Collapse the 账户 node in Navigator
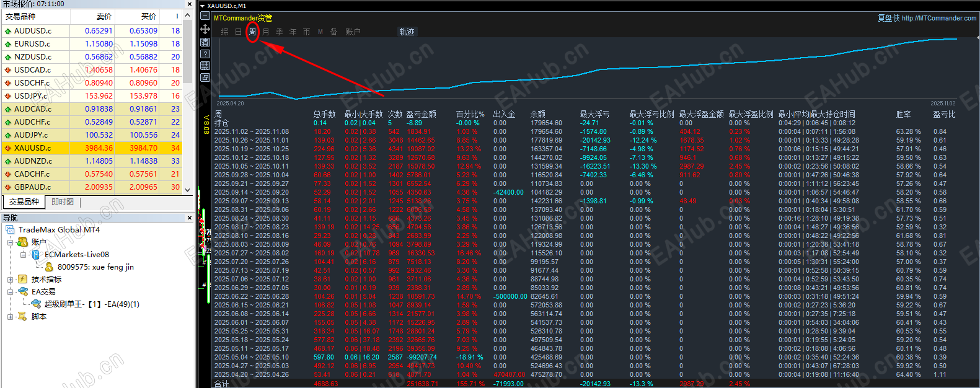The image size is (980, 388). click(11, 242)
